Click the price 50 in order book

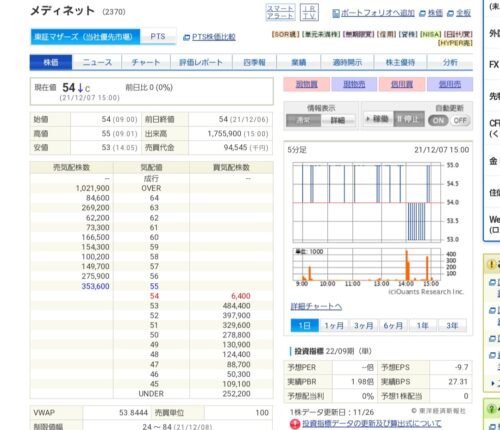pyautogui.click(x=154, y=335)
